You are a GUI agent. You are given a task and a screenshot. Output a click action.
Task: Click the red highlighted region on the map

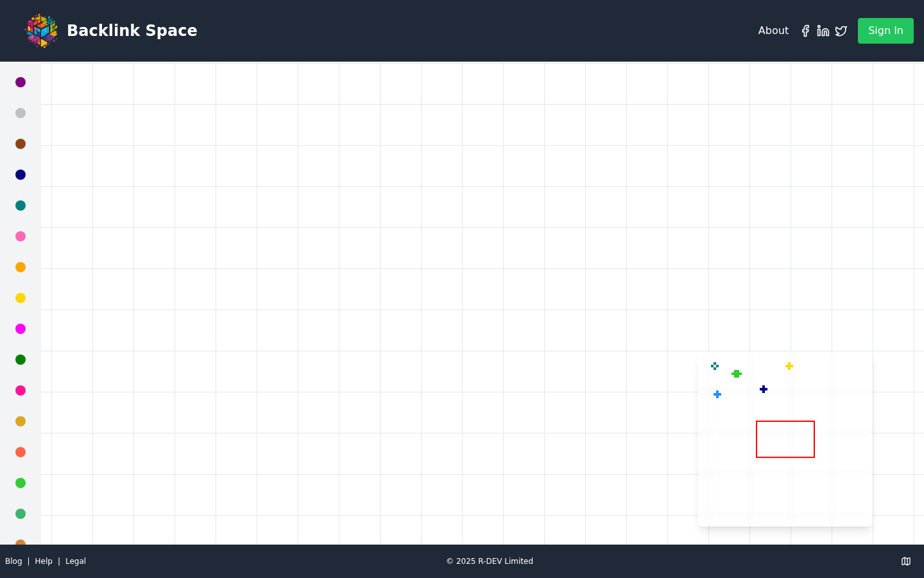coord(785,439)
